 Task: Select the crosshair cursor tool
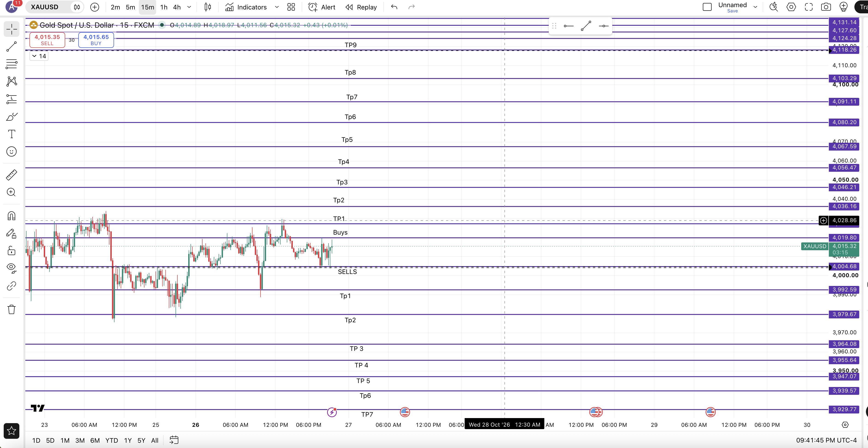tap(12, 29)
